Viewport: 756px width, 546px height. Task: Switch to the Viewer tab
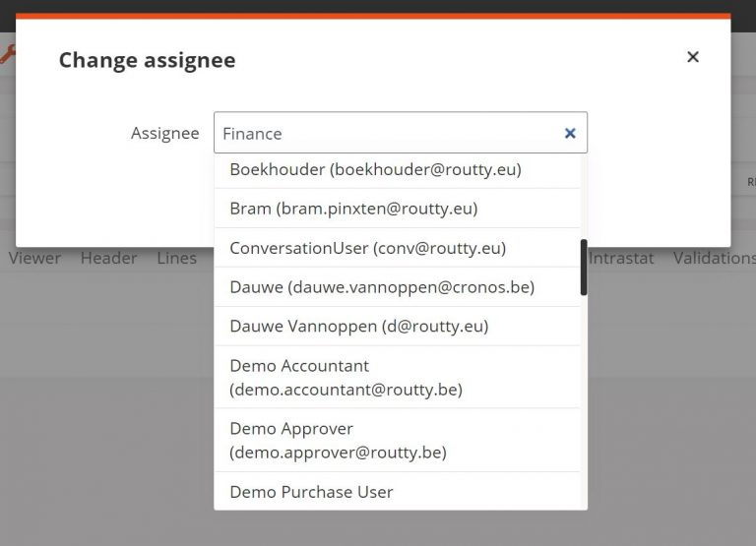(34, 258)
